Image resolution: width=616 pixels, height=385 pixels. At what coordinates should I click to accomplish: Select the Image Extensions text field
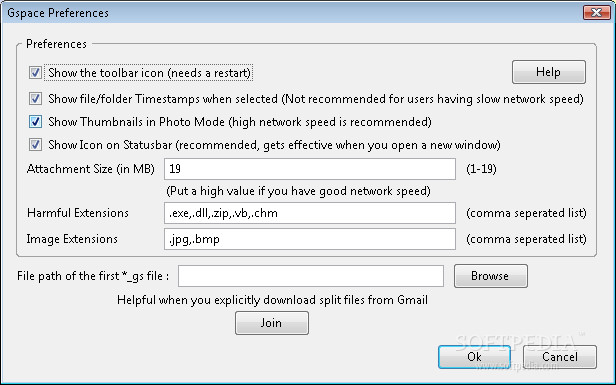(x=310, y=239)
